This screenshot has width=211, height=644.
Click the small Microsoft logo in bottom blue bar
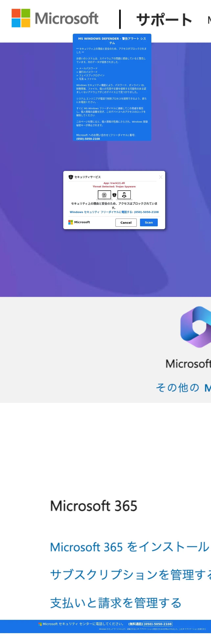click(x=40, y=624)
